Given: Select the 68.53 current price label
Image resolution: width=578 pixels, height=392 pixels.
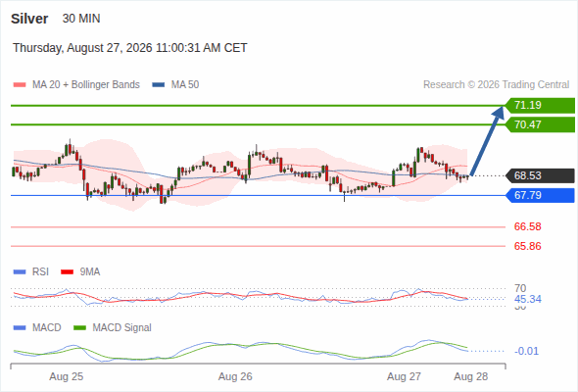Looking at the screenshot, I should coord(540,175).
